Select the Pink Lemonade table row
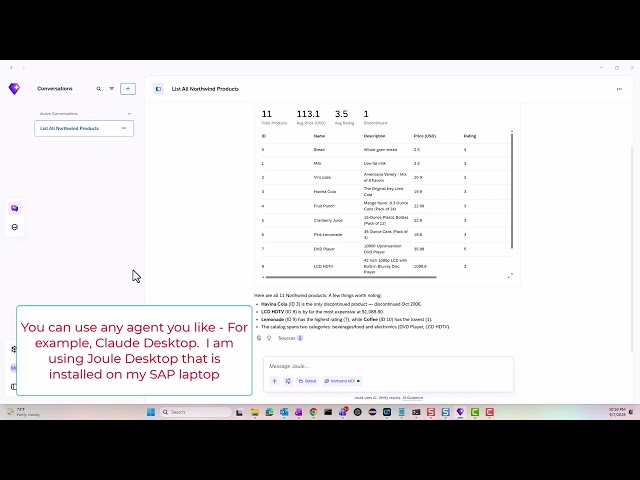 click(386, 235)
